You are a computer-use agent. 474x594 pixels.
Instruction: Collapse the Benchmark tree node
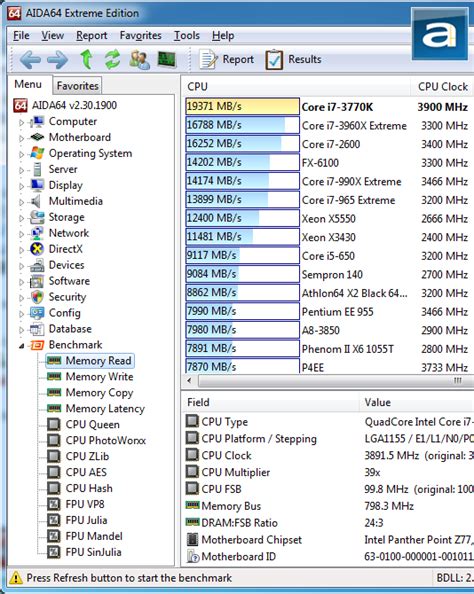point(22,345)
